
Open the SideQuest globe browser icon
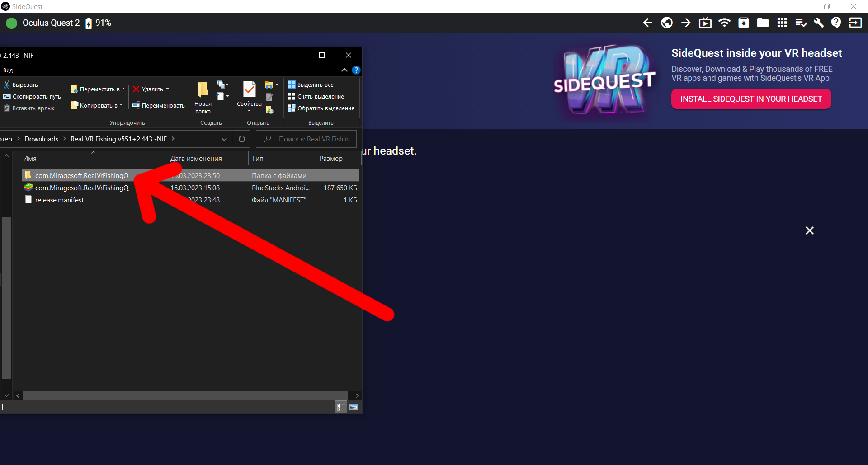667,23
